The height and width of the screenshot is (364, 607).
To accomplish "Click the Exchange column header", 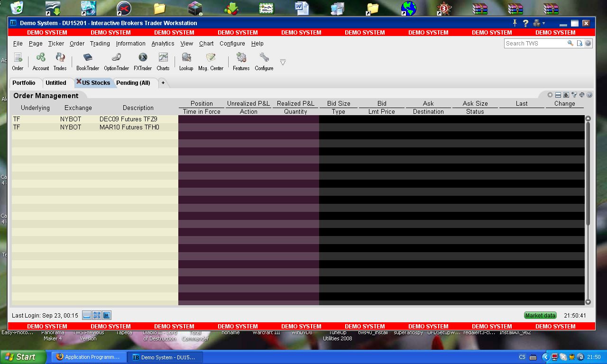I will (x=78, y=108).
